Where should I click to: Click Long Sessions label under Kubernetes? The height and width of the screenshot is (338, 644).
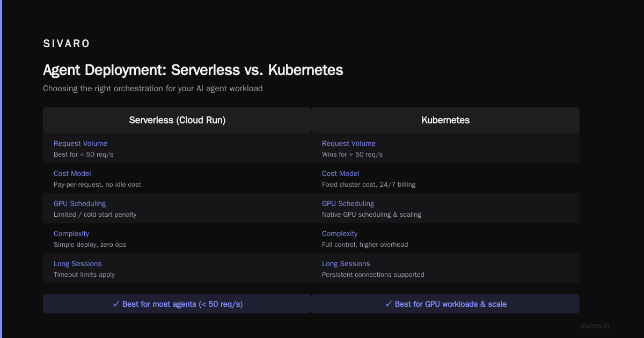click(x=346, y=263)
